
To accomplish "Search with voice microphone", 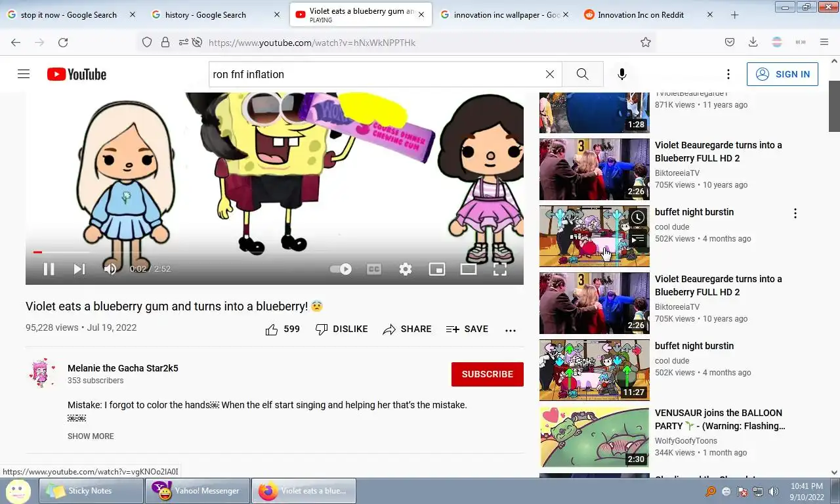I will tap(622, 74).
